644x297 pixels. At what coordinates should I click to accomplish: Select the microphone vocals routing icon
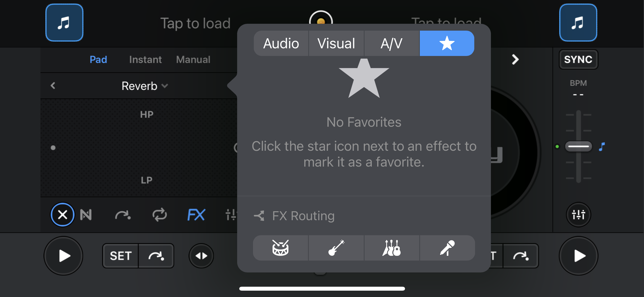click(447, 248)
